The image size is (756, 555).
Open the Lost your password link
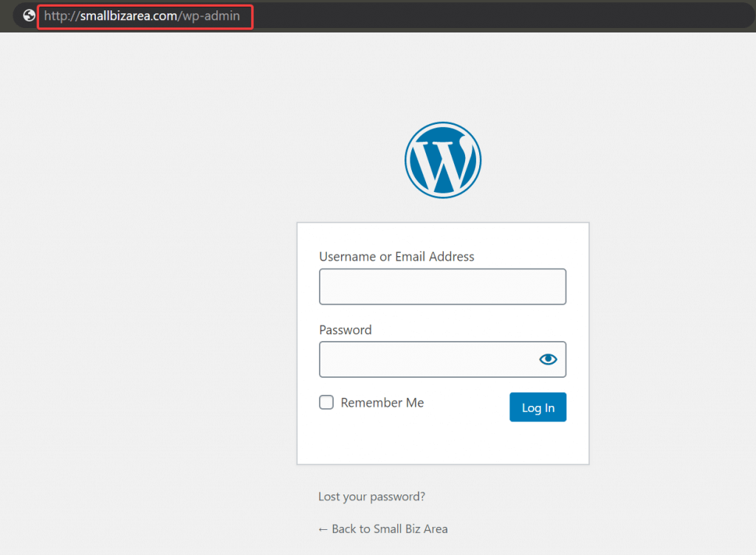click(x=372, y=497)
